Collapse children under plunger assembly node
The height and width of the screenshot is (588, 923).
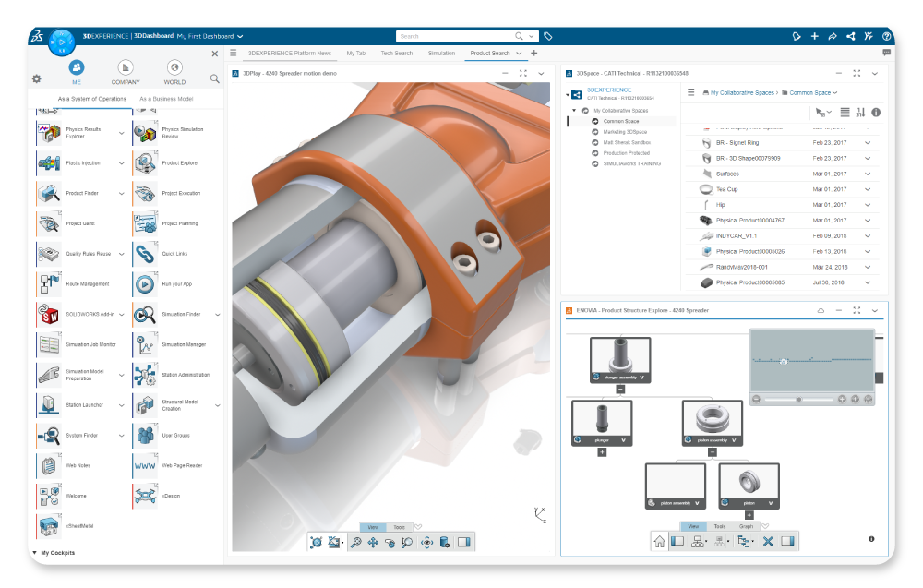[620, 390]
